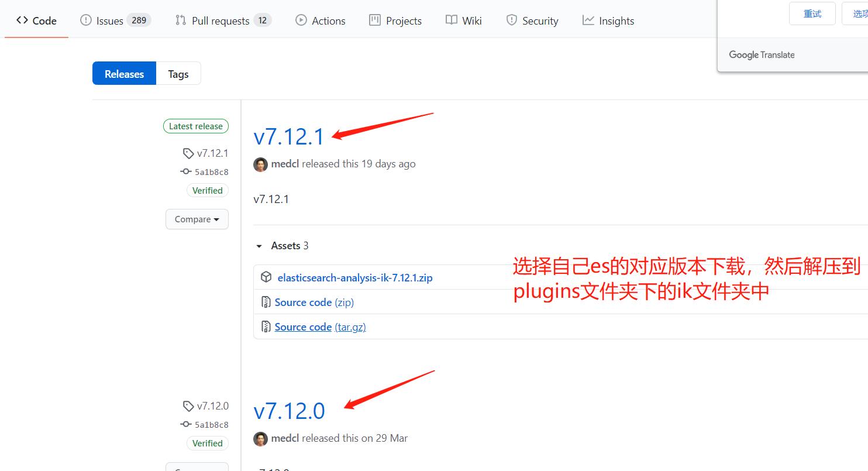The width and height of the screenshot is (868, 471).
Task: Click the Issues tab icon
Action: click(86, 20)
